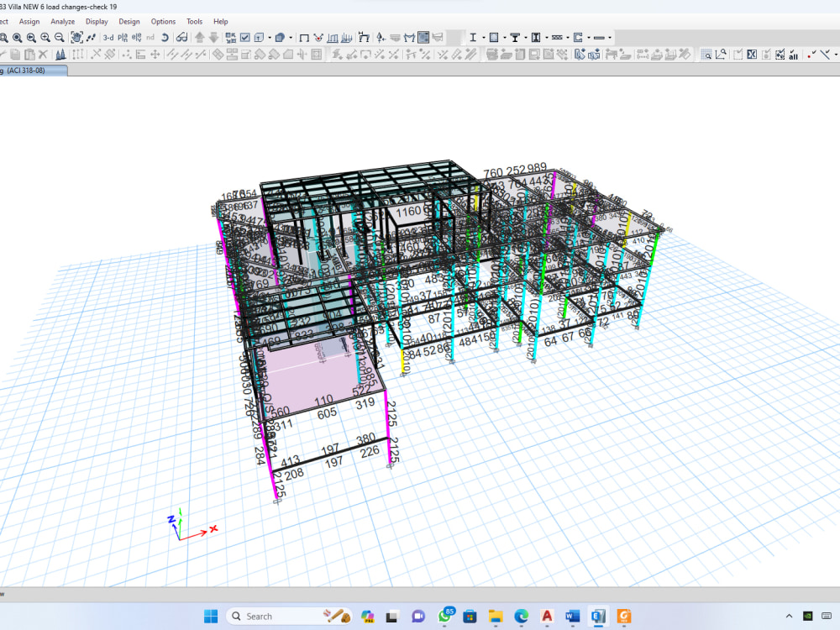
Task: Expand the dropdown next to the I-section draw icon
Action: [484, 37]
